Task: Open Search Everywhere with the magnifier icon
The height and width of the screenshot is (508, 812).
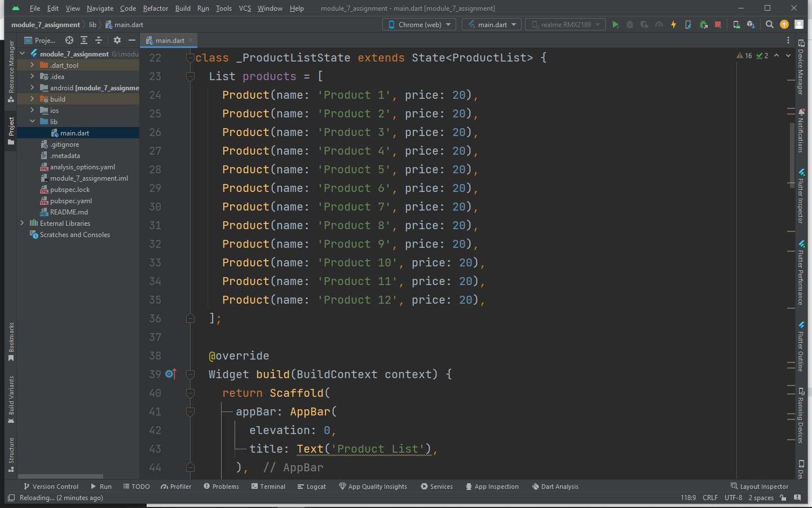Action: [769, 24]
